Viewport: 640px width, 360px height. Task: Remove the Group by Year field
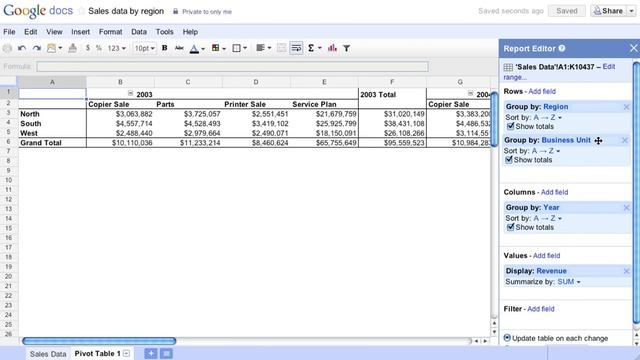pos(626,208)
